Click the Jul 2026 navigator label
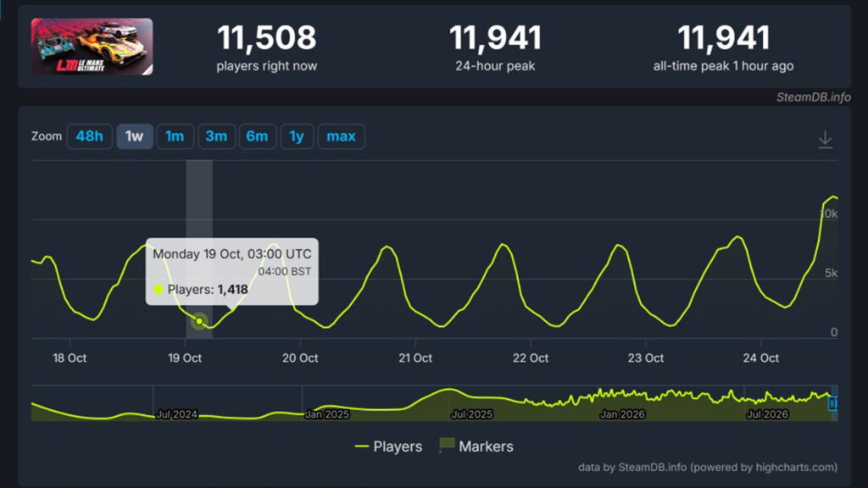 click(767, 414)
